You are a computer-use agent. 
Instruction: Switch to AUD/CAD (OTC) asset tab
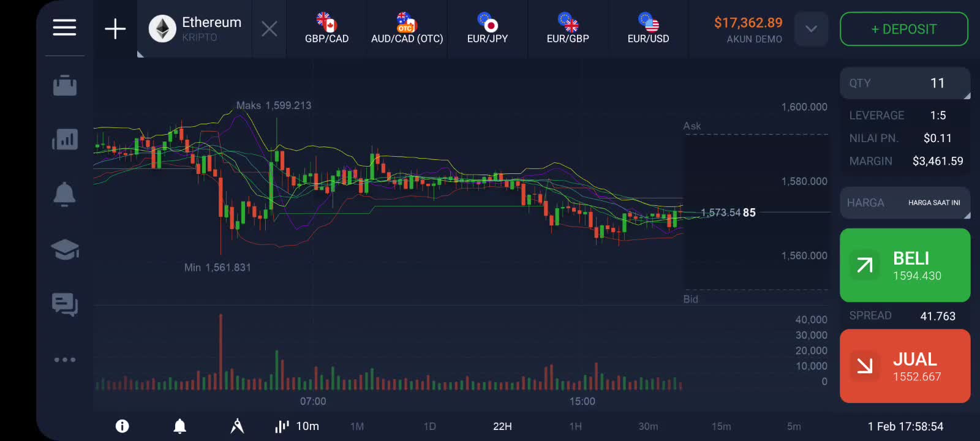pyautogui.click(x=407, y=29)
